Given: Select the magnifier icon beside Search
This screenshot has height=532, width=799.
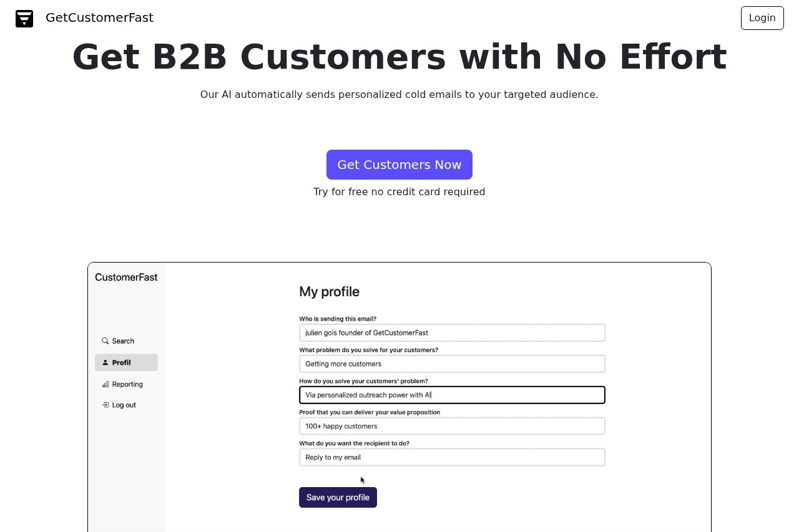Looking at the screenshot, I should pos(105,341).
